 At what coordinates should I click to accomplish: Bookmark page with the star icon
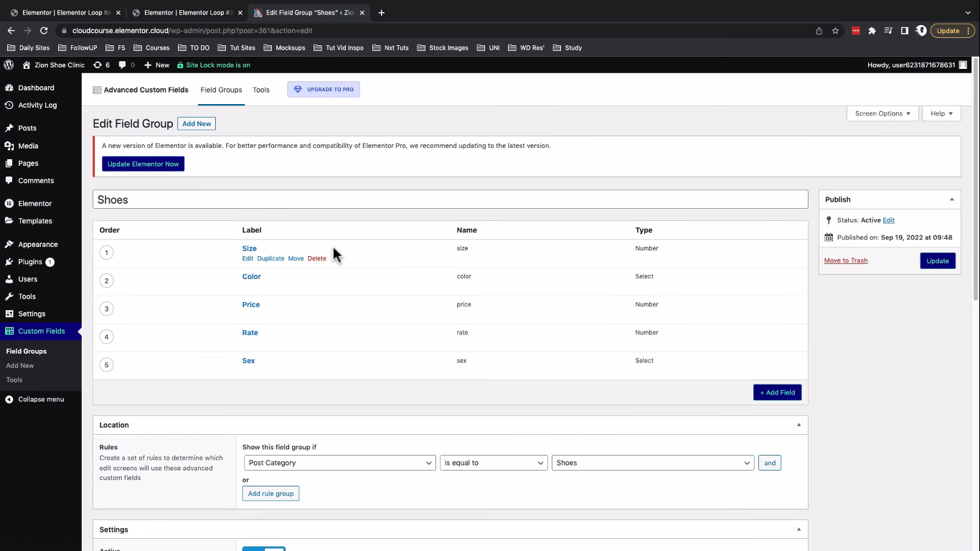pyautogui.click(x=835, y=31)
